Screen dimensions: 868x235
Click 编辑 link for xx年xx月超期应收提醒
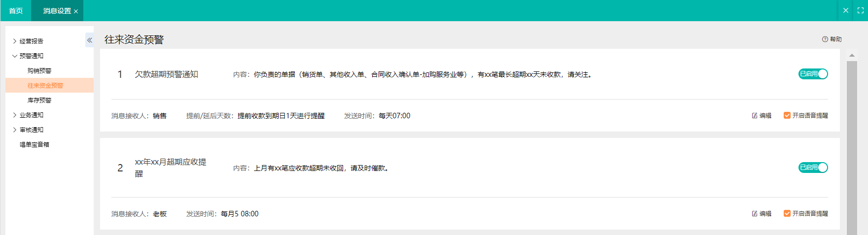765,214
